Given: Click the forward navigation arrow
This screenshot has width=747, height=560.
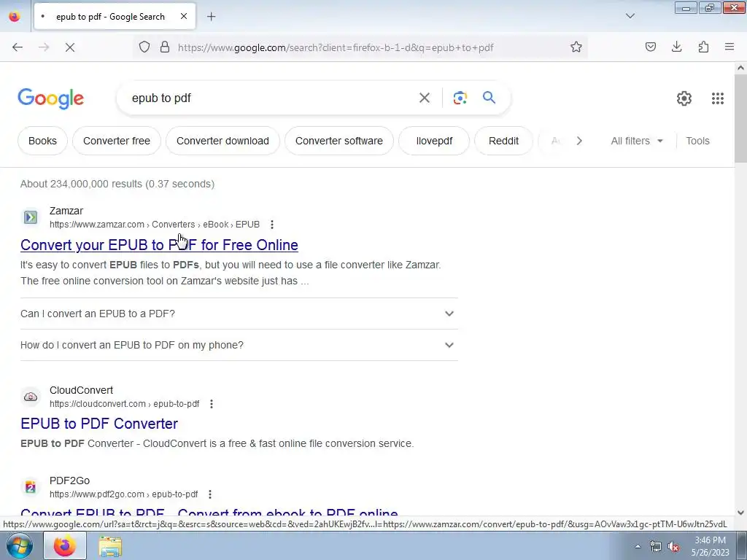Looking at the screenshot, I should pos(44,47).
